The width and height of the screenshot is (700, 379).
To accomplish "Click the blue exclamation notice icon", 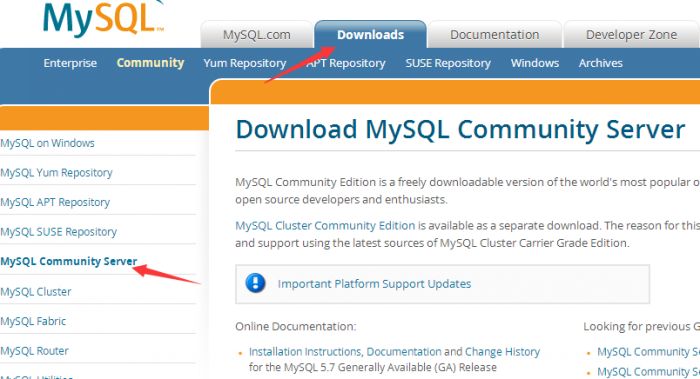I will pyautogui.click(x=255, y=283).
